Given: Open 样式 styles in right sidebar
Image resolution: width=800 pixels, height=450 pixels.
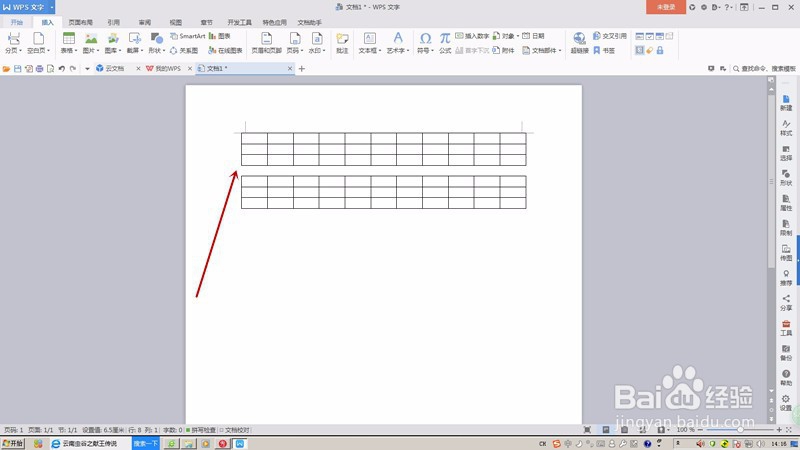Looking at the screenshot, I should click(786, 128).
